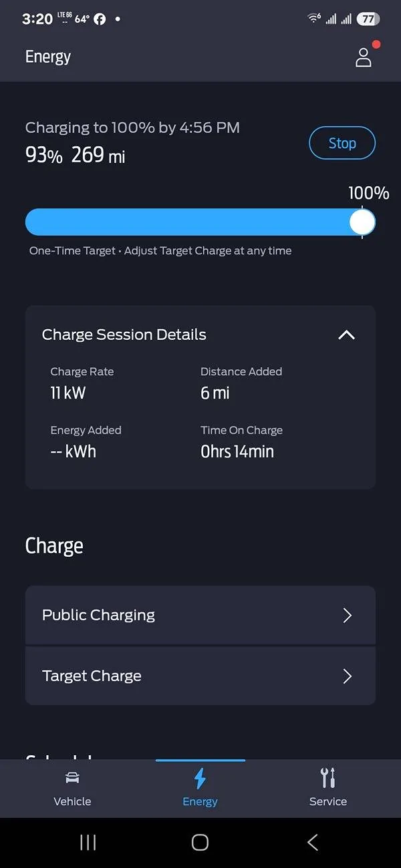Open Public Charging chevron arrow
This screenshot has height=868, width=401.
tap(347, 615)
